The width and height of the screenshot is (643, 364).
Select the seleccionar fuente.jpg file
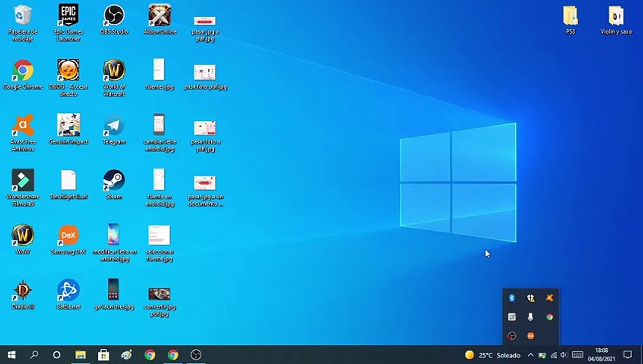(x=159, y=243)
